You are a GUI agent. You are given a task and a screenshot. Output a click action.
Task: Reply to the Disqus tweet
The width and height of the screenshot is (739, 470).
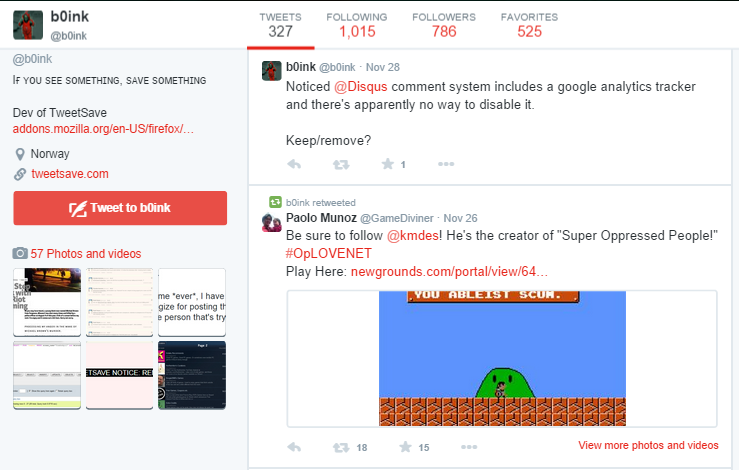point(294,164)
